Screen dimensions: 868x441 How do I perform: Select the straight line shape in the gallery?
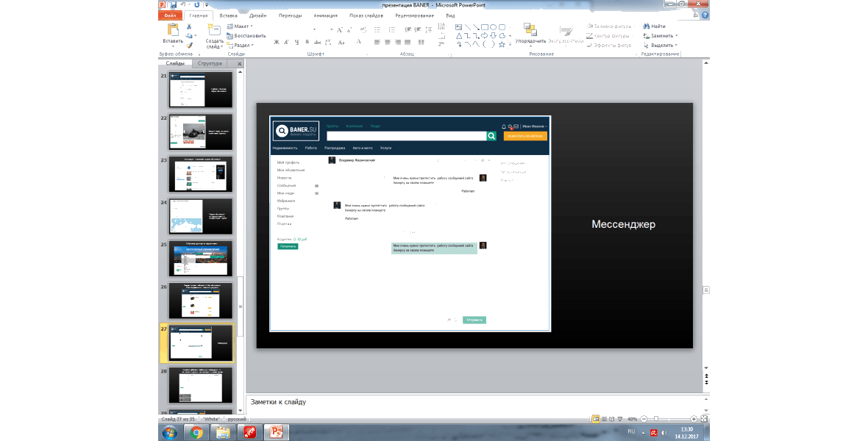(x=467, y=26)
